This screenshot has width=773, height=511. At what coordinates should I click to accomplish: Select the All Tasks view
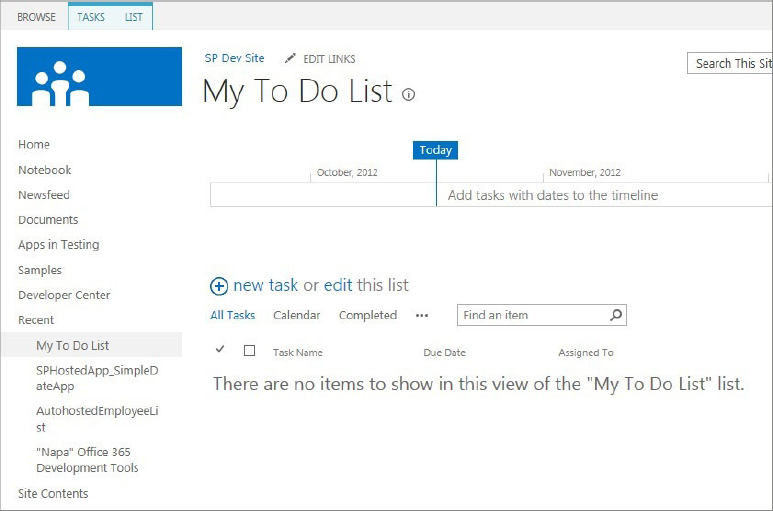point(233,315)
